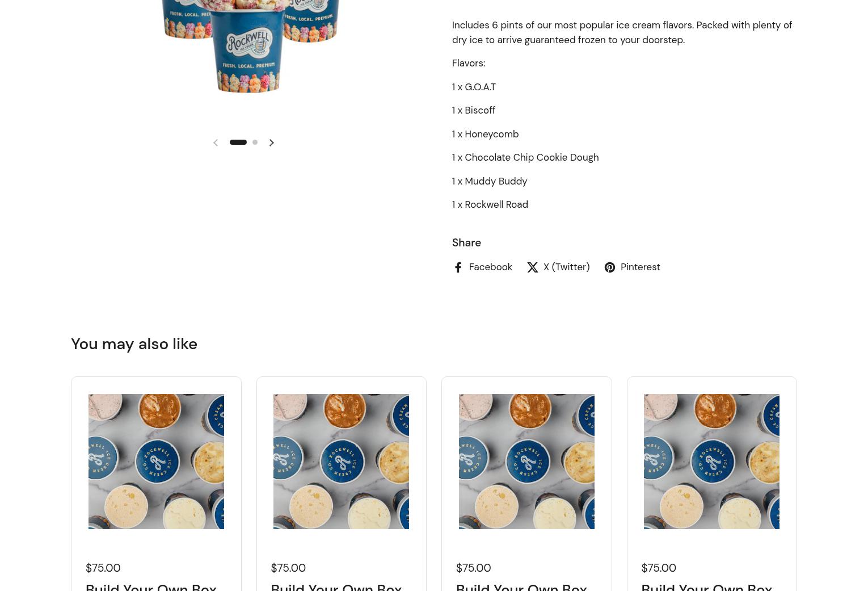Share on Facebook via text link
The width and height of the screenshot is (868, 591).
click(490, 267)
